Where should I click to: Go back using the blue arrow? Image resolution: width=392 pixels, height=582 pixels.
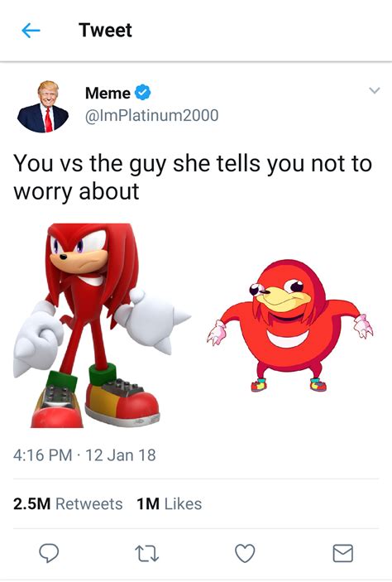[31, 31]
